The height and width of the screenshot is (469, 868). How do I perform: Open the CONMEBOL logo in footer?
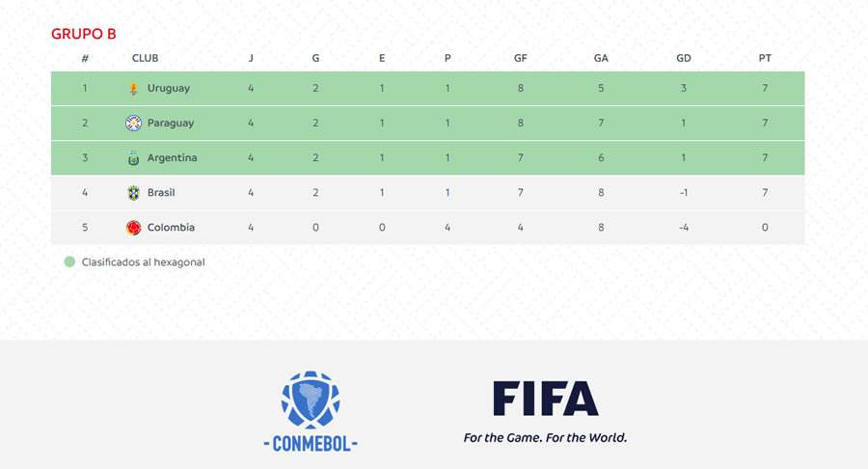pyautogui.click(x=311, y=411)
